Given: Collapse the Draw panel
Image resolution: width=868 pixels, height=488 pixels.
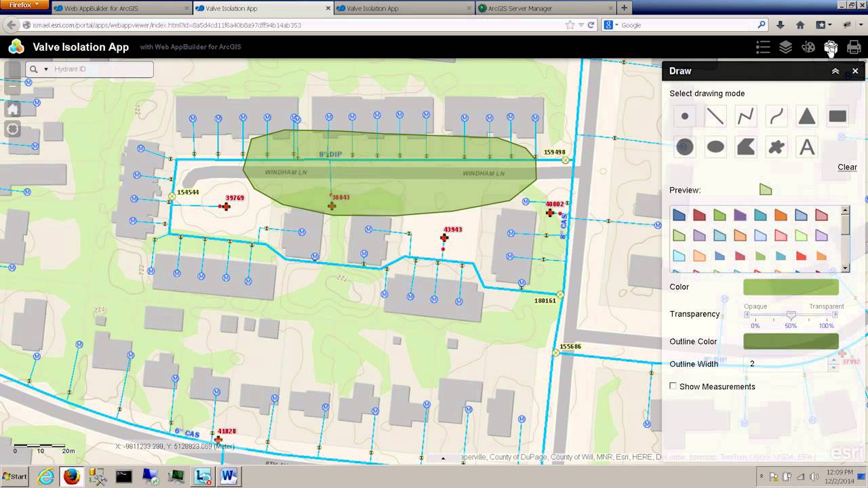Looking at the screenshot, I should (x=835, y=71).
